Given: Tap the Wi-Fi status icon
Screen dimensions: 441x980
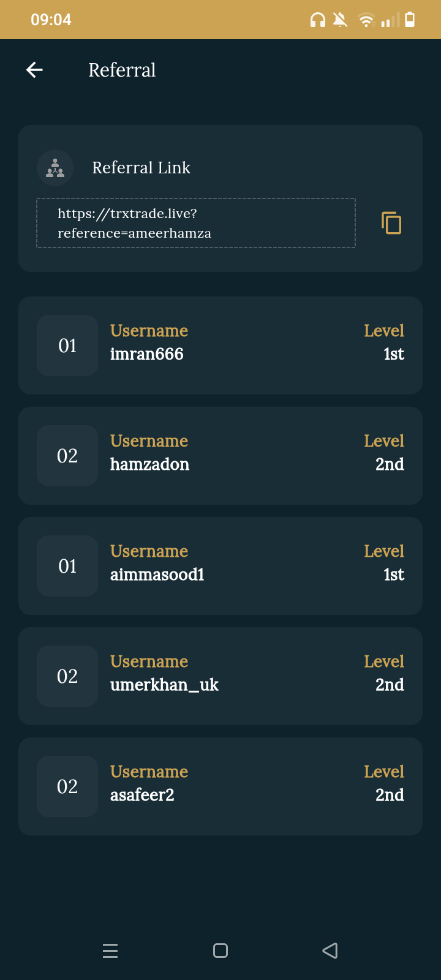Looking at the screenshot, I should [x=366, y=20].
